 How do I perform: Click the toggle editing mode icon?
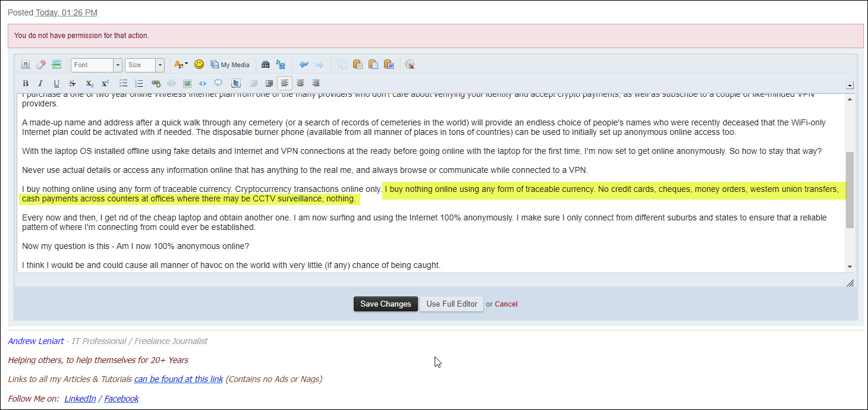pos(56,65)
